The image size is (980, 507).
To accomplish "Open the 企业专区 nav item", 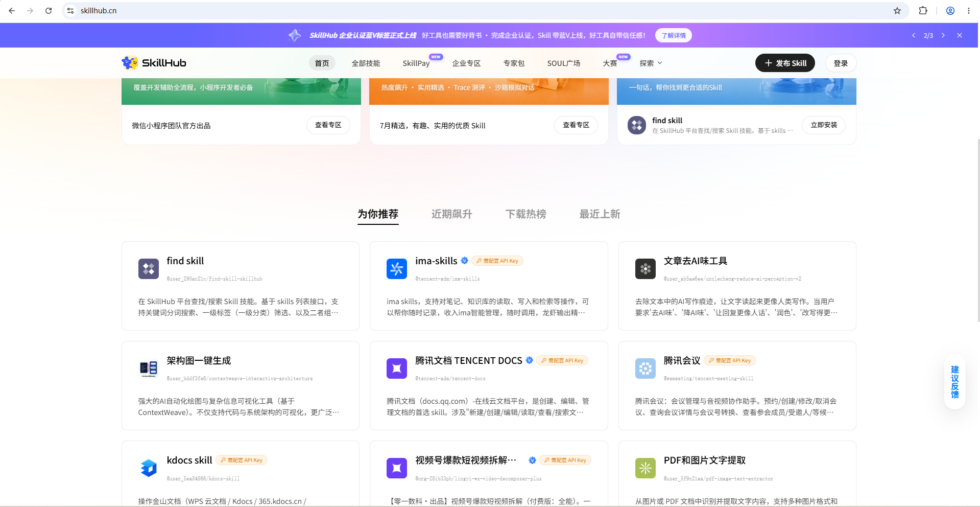I will point(467,63).
